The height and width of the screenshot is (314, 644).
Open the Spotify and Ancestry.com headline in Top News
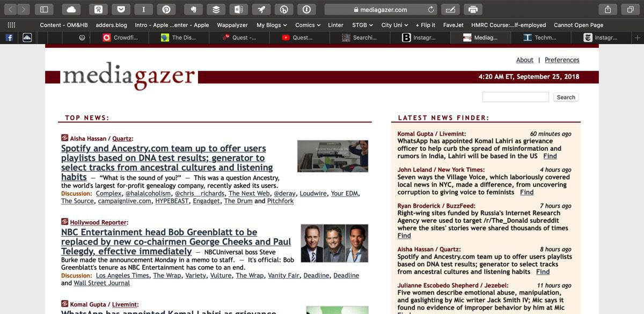167,163
